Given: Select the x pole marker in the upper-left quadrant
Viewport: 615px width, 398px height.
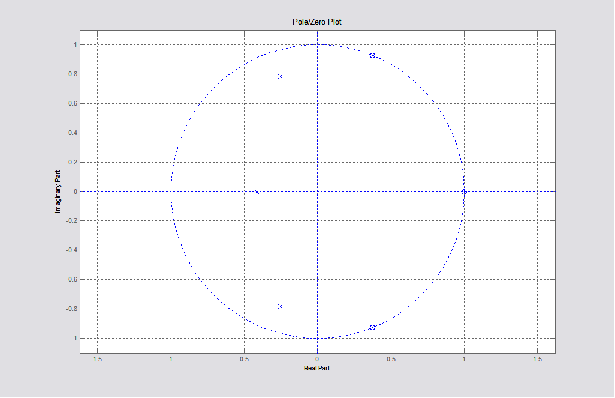Looking at the screenshot, I should point(280,76).
